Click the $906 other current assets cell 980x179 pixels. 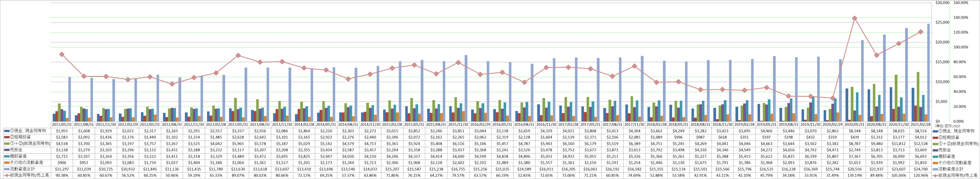click(62, 163)
